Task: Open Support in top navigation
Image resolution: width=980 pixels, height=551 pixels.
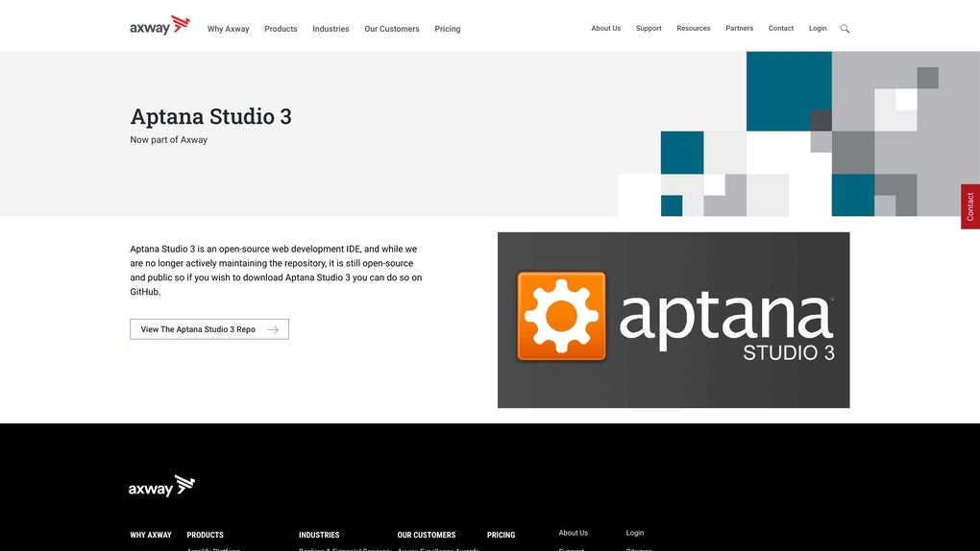Action: 649,28
